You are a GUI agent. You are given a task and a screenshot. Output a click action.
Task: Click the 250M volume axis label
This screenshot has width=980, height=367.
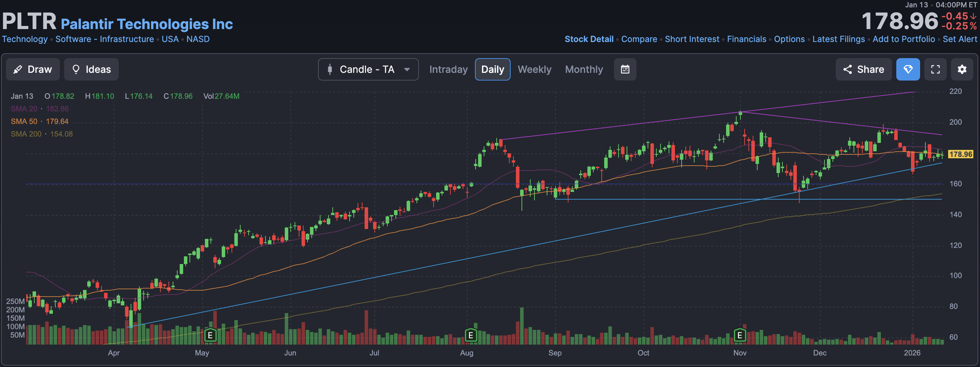click(x=15, y=301)
